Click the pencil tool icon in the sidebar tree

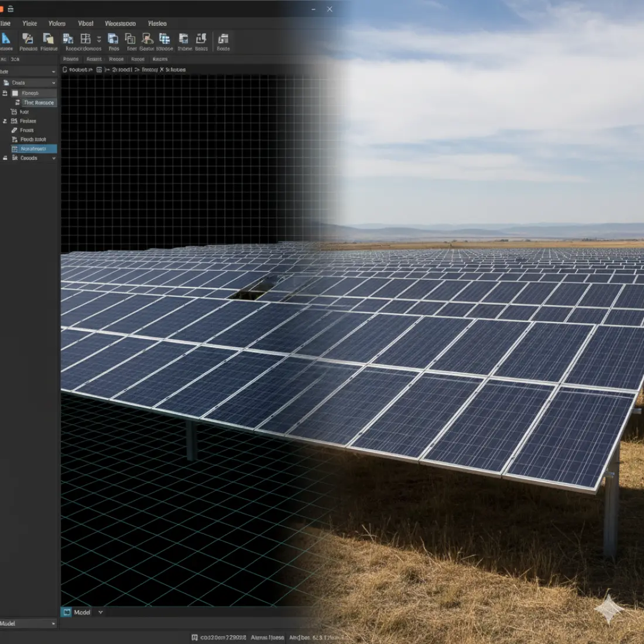tap(15, 130)
